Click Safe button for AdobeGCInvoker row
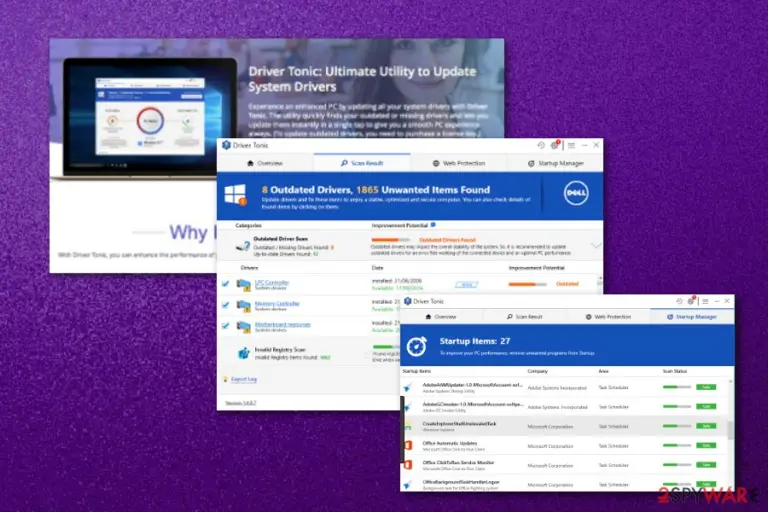Viewport: 768px width, 512px height. pyautogui.click(x=706, y=406)
